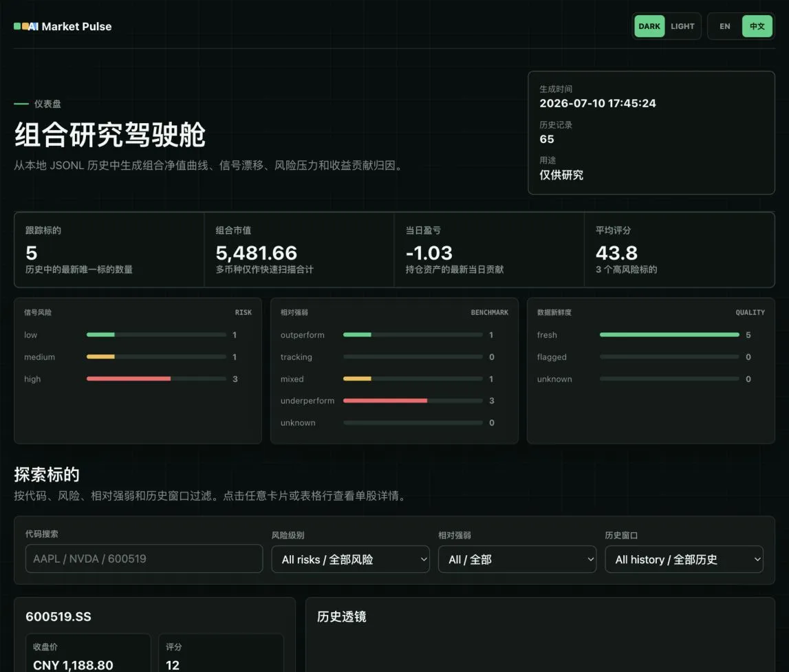The height and width of the screenshot is (672, 789).
Task: Click the 历史透镜 panel heading
Action: [342, 616]
